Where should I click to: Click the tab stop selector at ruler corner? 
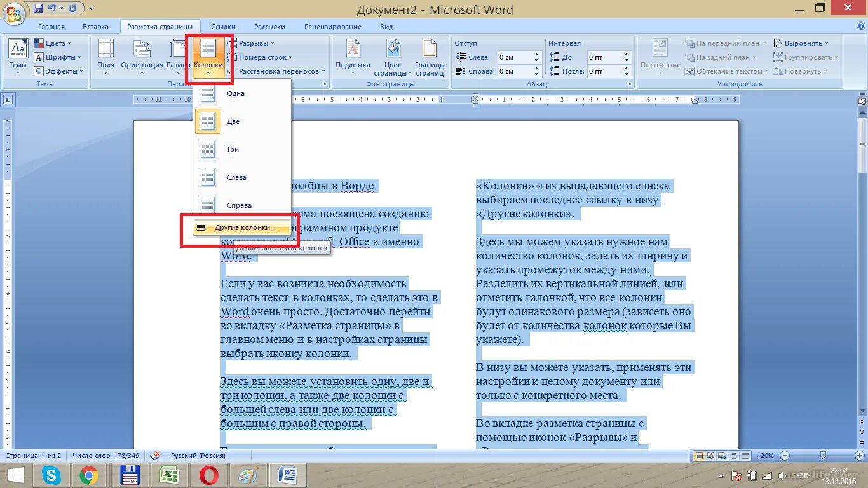[9, 100]
